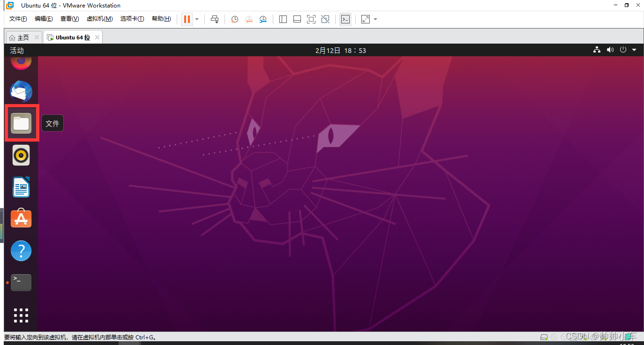Open LibreOffice Writer from the dock
The width and height of the screenshot is (644, 345).
[21, 187]
